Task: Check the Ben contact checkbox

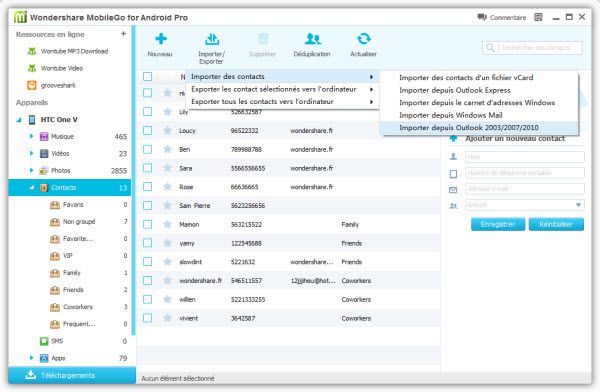Action: point(147,149)
